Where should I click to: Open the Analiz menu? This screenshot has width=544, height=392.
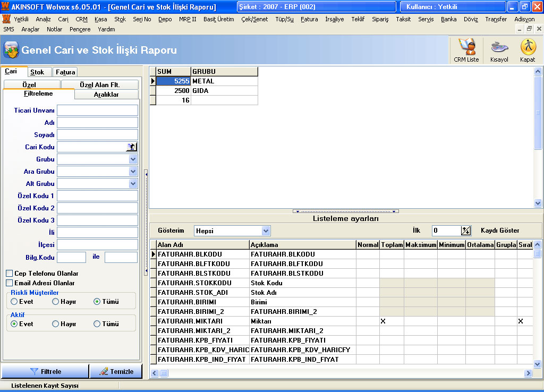[44, 19]
